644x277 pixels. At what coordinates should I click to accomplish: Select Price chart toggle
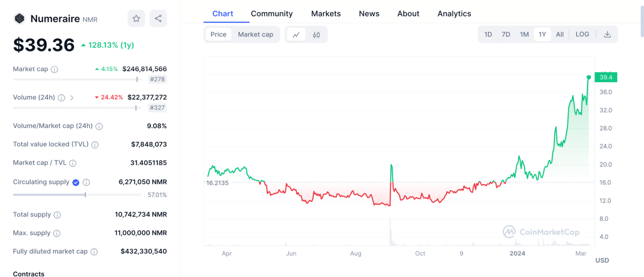218,34
